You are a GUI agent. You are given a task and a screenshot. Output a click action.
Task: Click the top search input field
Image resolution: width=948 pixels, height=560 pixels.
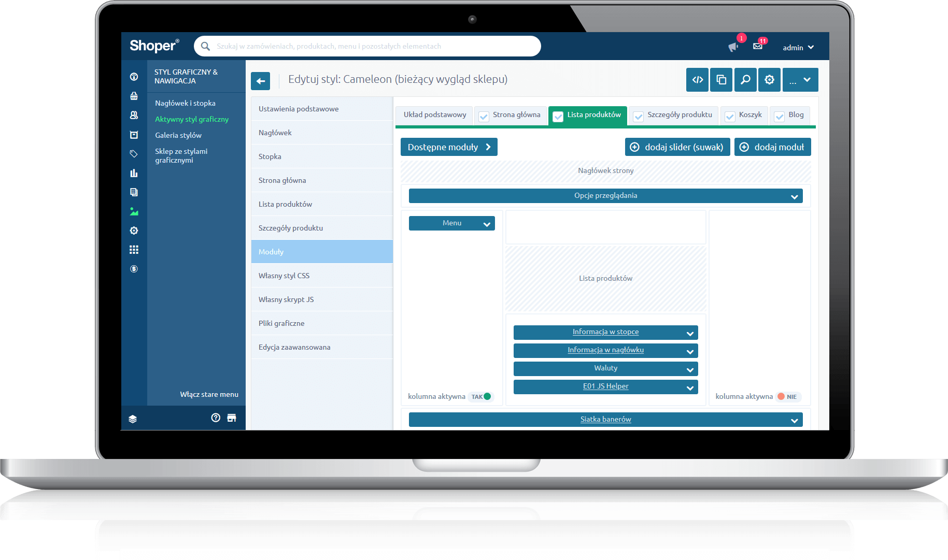367,46
